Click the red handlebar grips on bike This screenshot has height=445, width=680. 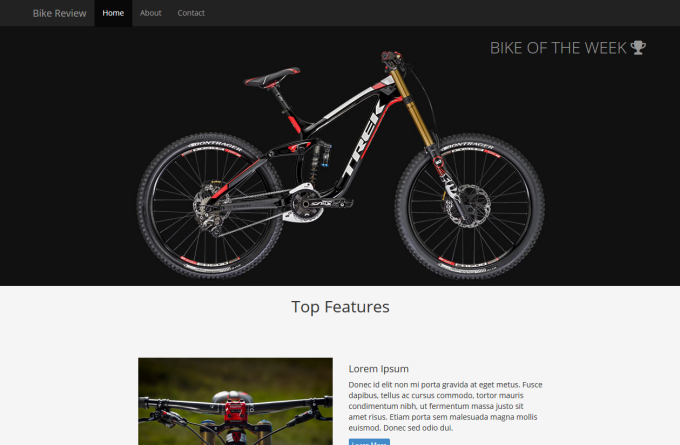click(x=392, y=56)
